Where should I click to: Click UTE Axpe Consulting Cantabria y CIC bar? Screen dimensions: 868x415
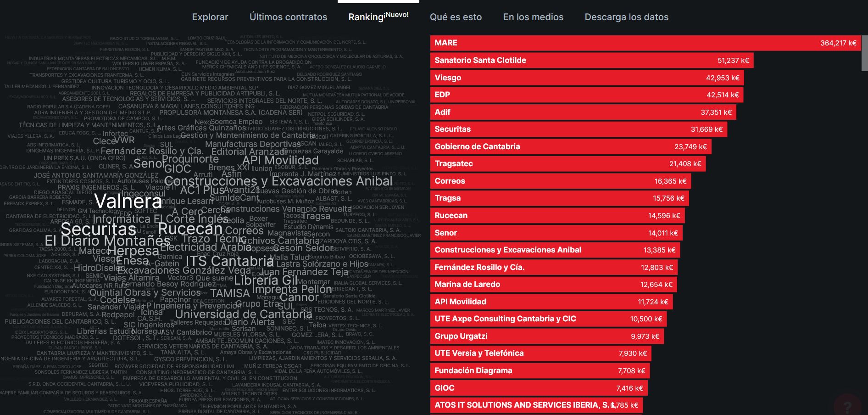548,319
